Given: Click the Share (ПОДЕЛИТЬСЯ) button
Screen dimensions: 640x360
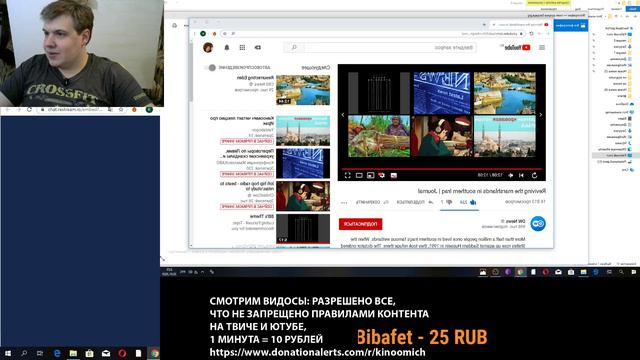Looking at the screenshot, I should tap(415, 202).
